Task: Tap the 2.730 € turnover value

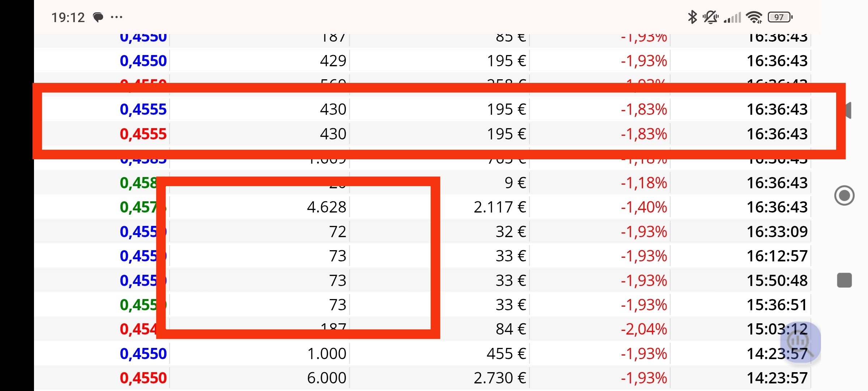Action: [500, 378]
